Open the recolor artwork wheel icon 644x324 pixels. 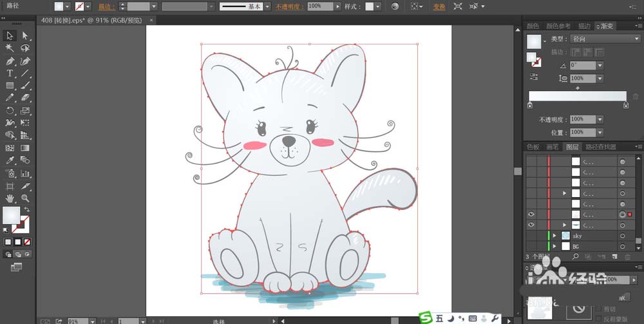[395, 6]
